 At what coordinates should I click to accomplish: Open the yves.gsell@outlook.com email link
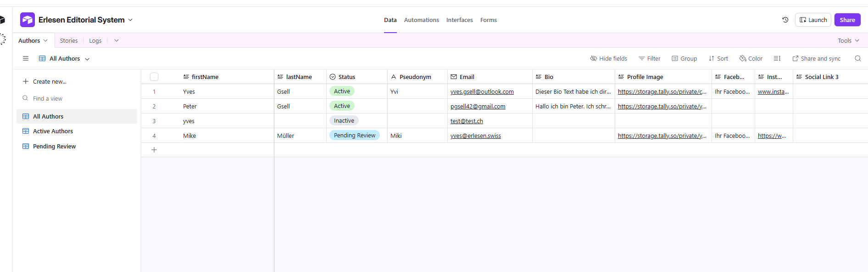tap(482, 91)
